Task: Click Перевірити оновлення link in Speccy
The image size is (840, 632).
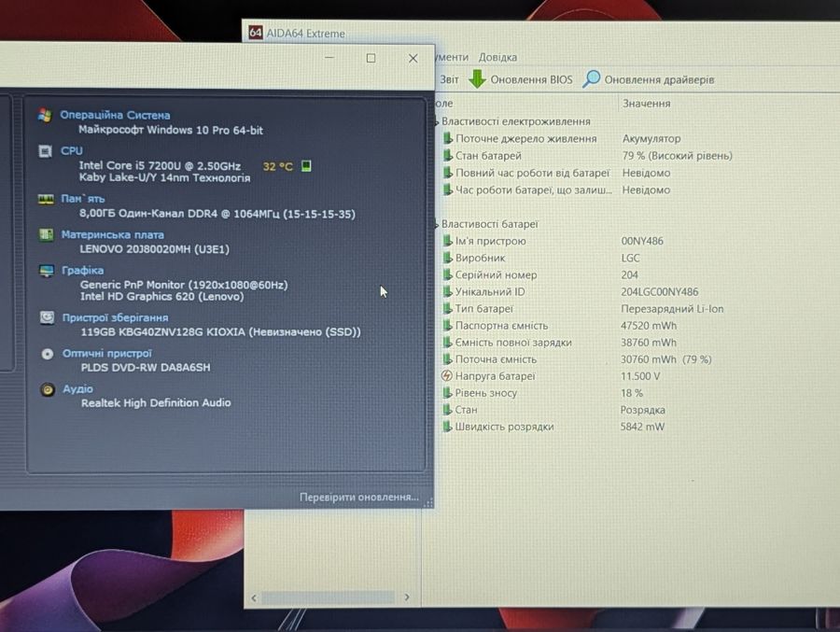Action: tap(359, 497)
